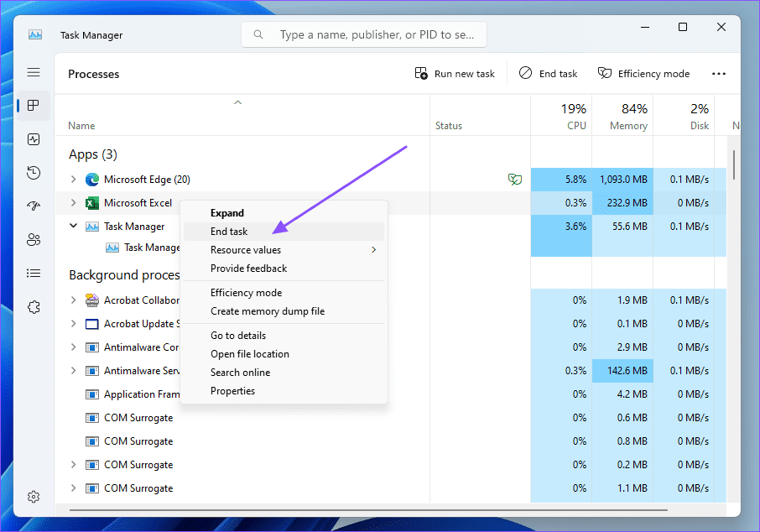
Task: Select the Processes sidebar icon
Action: 34,105
